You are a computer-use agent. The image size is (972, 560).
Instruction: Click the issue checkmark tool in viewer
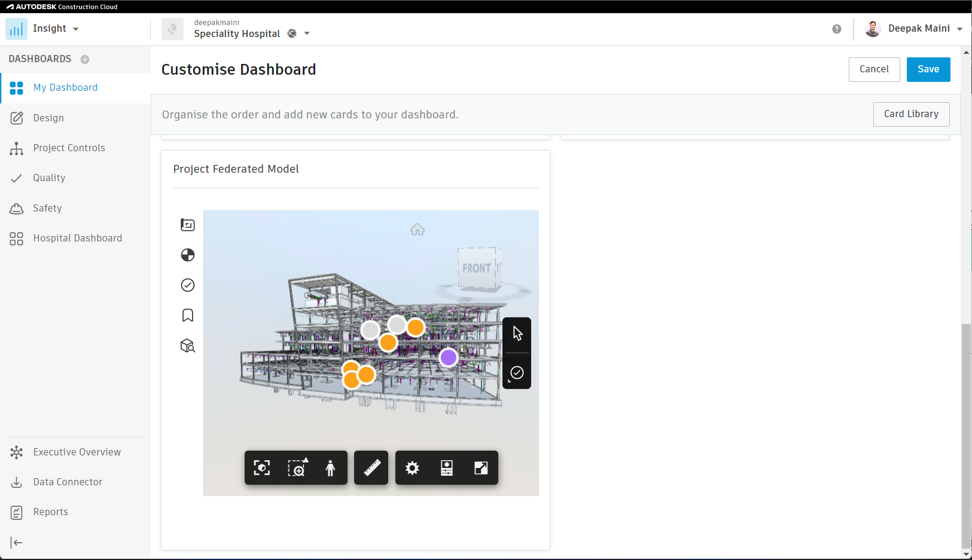[x=517, y=373]
